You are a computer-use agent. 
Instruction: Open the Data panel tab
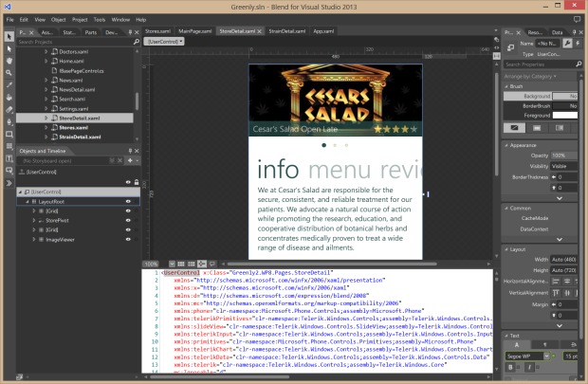(x=557, y=31)
